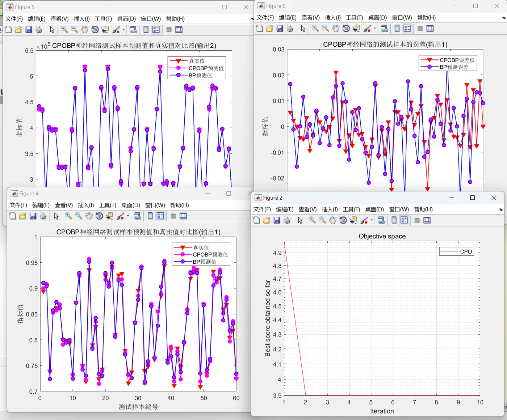Open 工具(T) menu in Figure 6
The width and height of the screenshot is (507, 420).
(x=354, y=17)
